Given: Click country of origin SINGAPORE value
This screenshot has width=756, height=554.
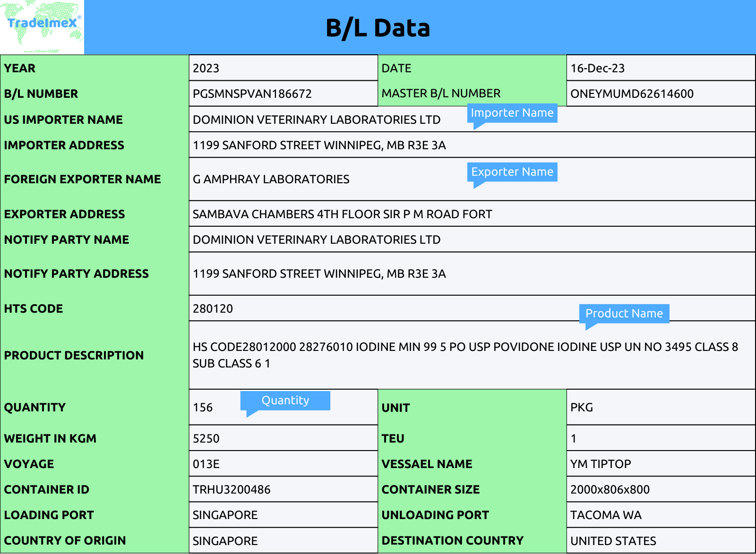Looking at the screenshot, I should pos(225,541).
